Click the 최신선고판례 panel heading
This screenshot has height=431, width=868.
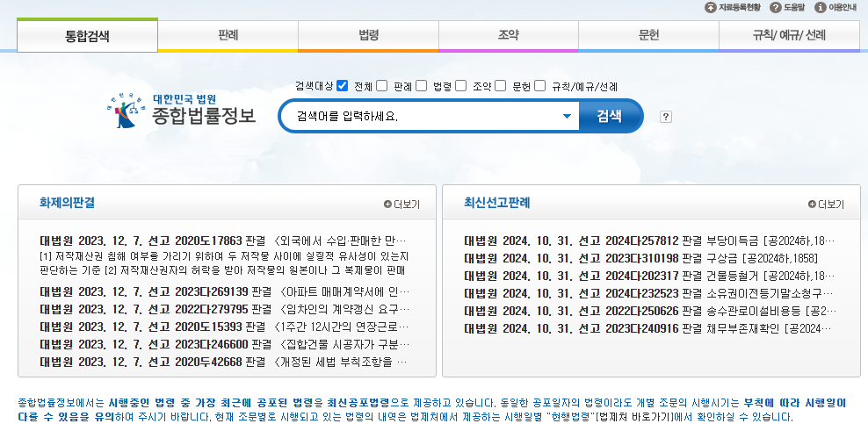[x=497, y=203]
